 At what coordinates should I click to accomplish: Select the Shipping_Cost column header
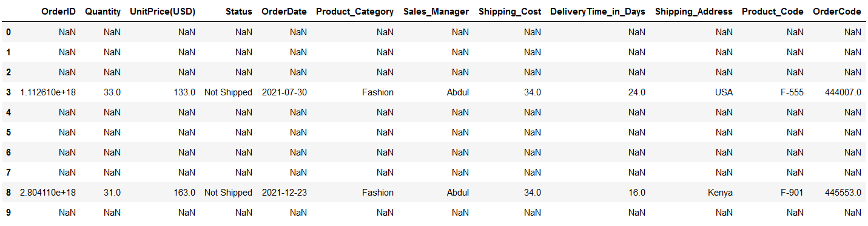(x=510, y=12)
